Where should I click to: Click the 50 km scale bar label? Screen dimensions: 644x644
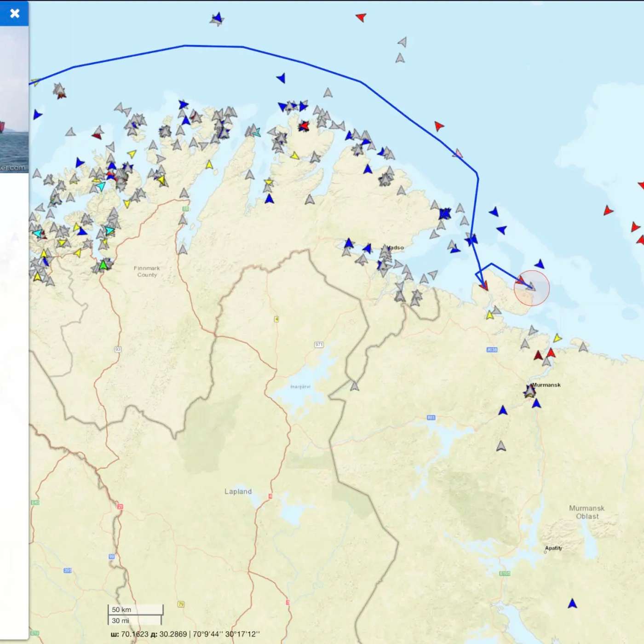[121, 609]
